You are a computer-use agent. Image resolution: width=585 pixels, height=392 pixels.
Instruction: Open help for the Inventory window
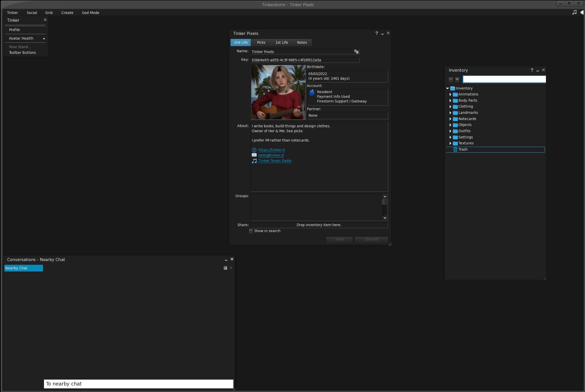tap(532, 70)
